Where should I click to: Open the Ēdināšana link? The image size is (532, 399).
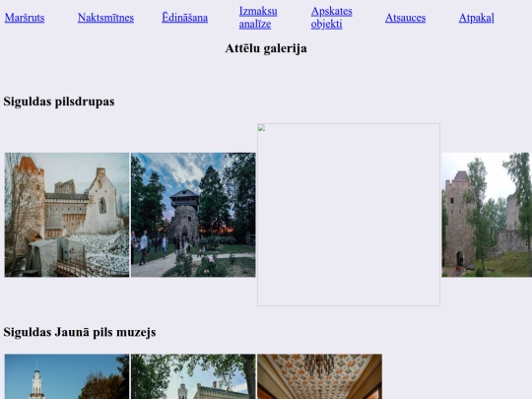(x=184, y=18)
